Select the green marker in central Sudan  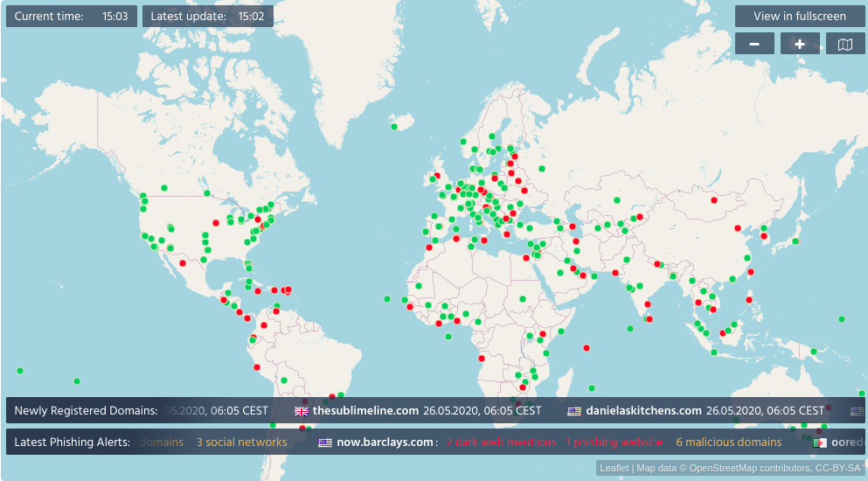[x=523, y=299]
